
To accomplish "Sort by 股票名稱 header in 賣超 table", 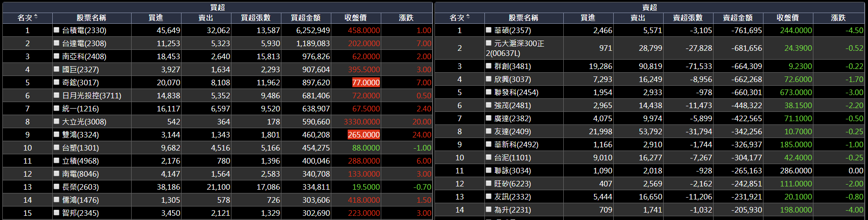I will (x=523, y=18).
